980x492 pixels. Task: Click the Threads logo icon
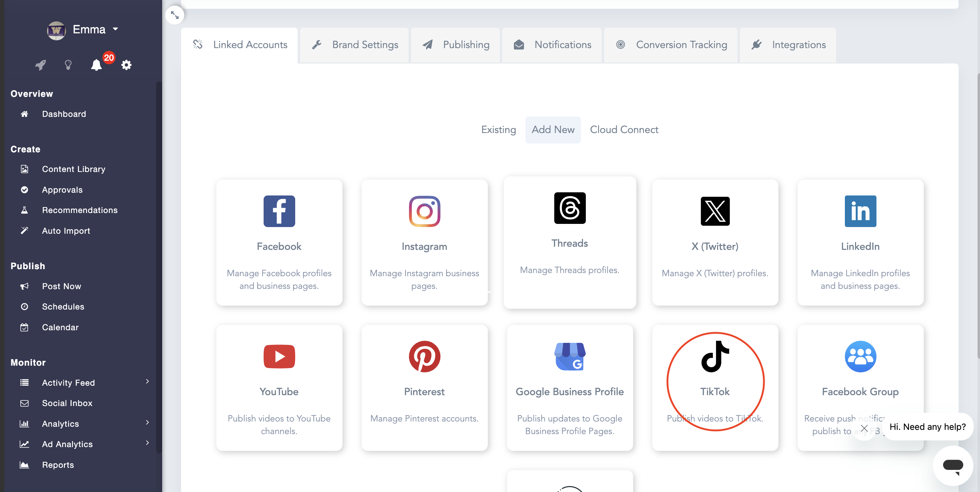point(570,208)
